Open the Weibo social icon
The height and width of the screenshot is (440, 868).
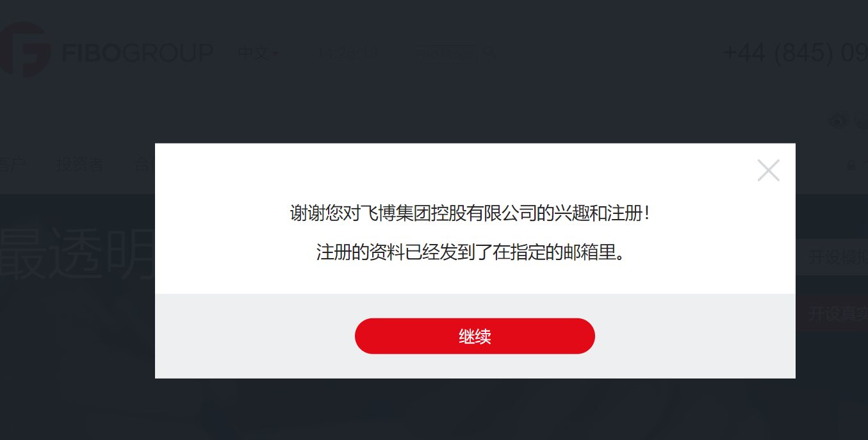pos(839,120)
